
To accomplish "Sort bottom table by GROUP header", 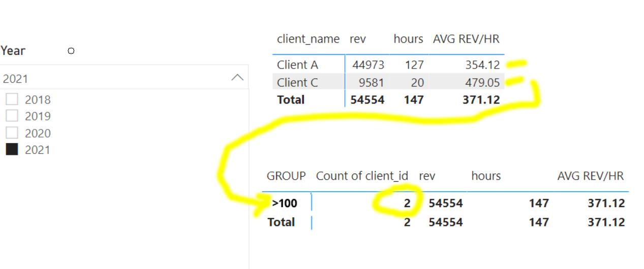I will (x=286, y=176).
